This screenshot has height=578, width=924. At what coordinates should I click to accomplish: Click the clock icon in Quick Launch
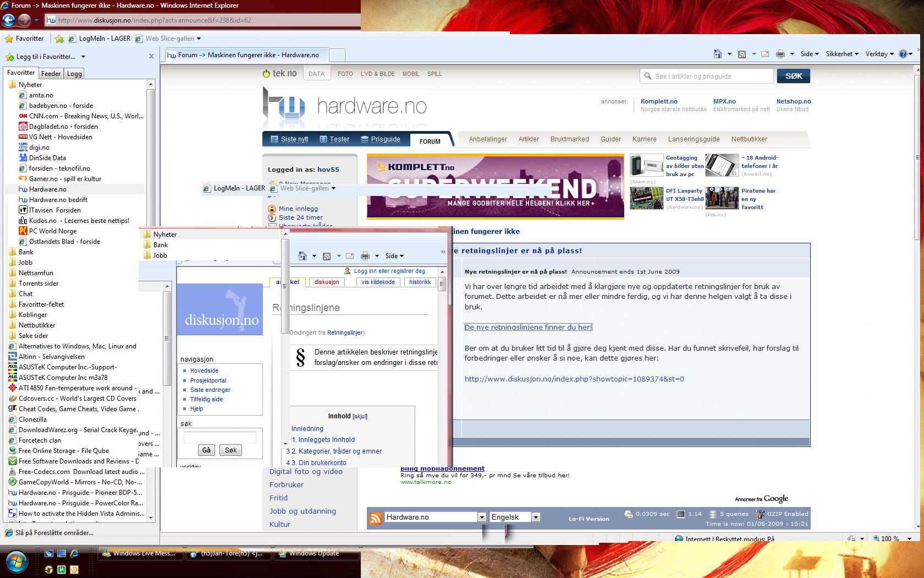pos(74,570)
